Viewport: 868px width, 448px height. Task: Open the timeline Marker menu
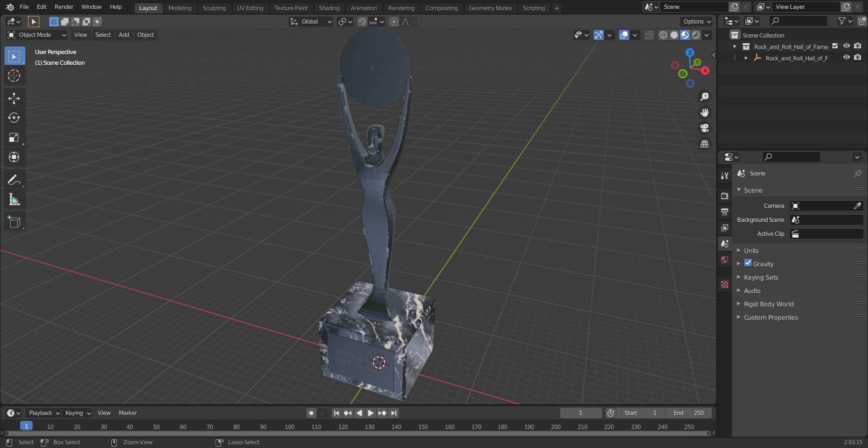pyautogui.click(x=128, y=413)
